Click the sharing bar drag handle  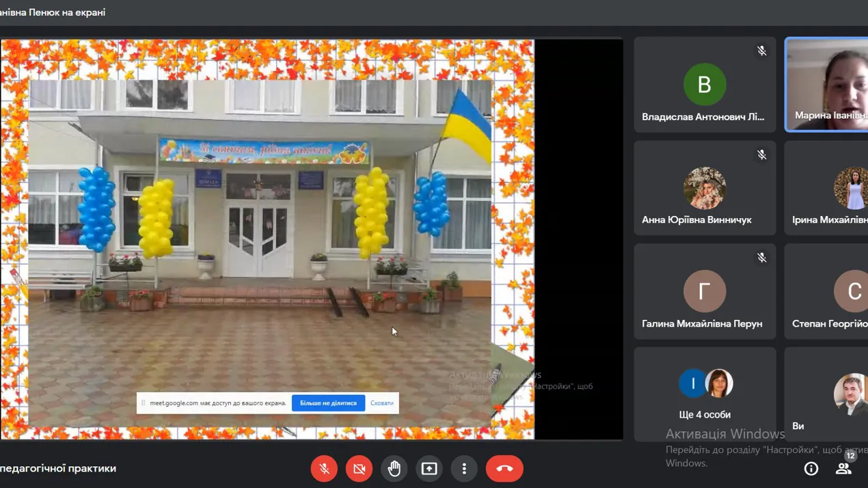point(143,403)
